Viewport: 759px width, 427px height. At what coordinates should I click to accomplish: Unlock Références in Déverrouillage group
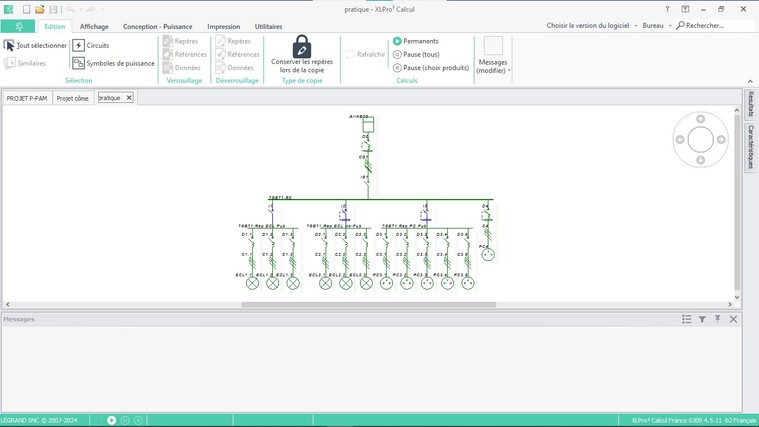[x=238, y=54]
